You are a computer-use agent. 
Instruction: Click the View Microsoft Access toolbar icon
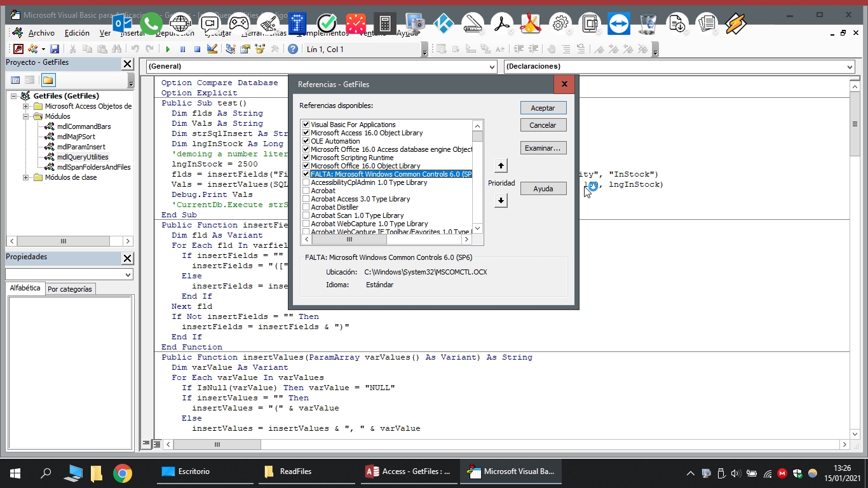click(x=18, y=49)
